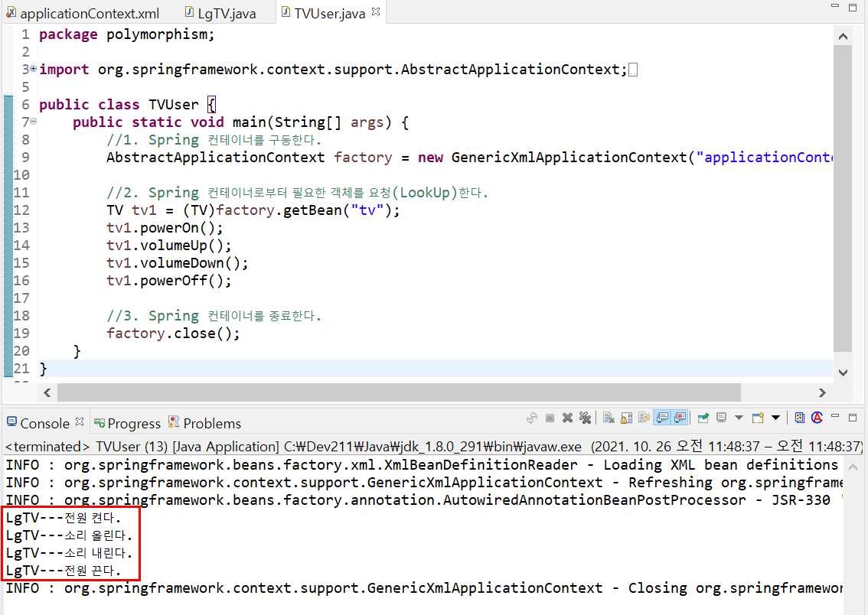Click the XmlBeanDefinitionReader INFO log line
This screenshot has height=615, width=868.
[x=422, y=465]
